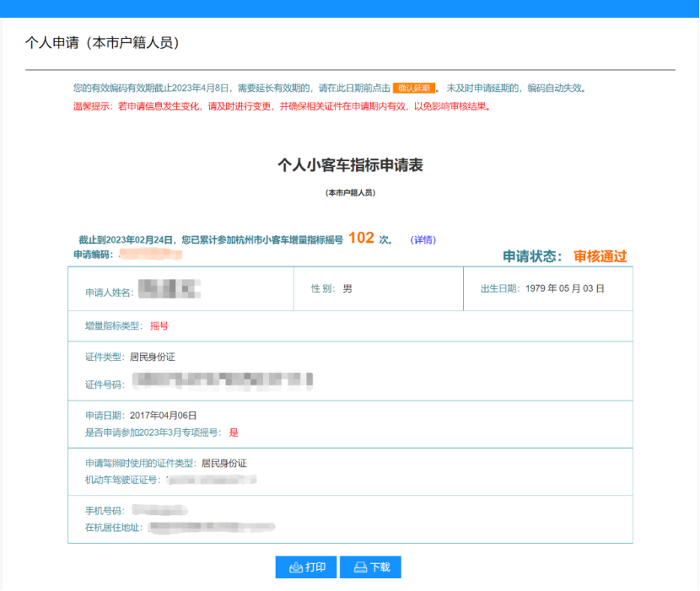
Task: Click the gender value 男
Action: click(347, 288)
